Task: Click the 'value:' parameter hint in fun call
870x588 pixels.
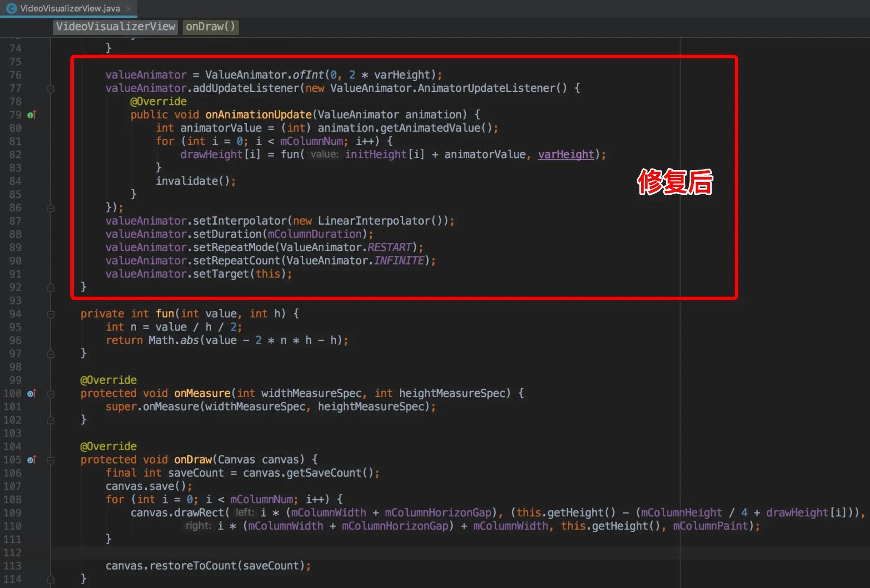Action: point(324,155)
